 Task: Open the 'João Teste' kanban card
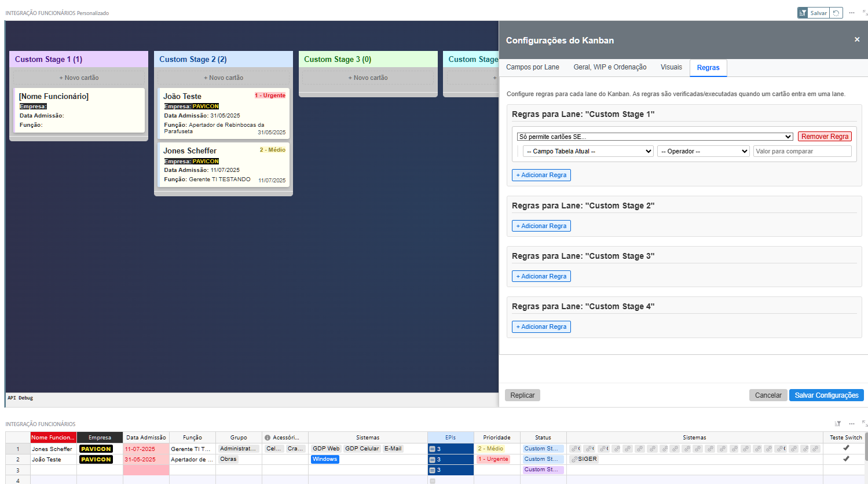pos(224,113)
